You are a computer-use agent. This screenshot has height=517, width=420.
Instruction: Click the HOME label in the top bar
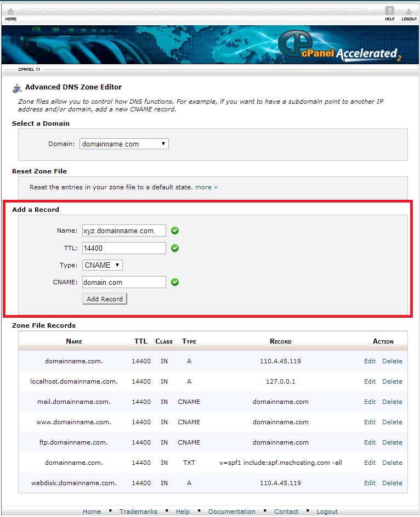click(x=10, y=19)
